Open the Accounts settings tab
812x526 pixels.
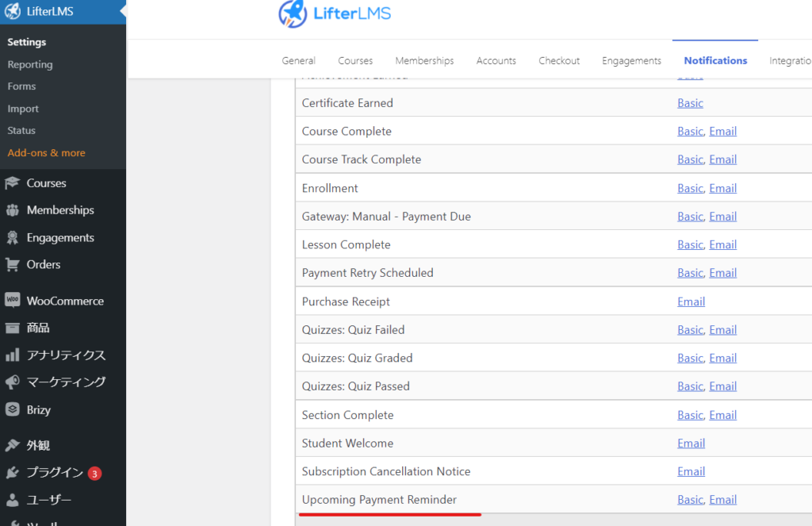click(x=496, y=60)
